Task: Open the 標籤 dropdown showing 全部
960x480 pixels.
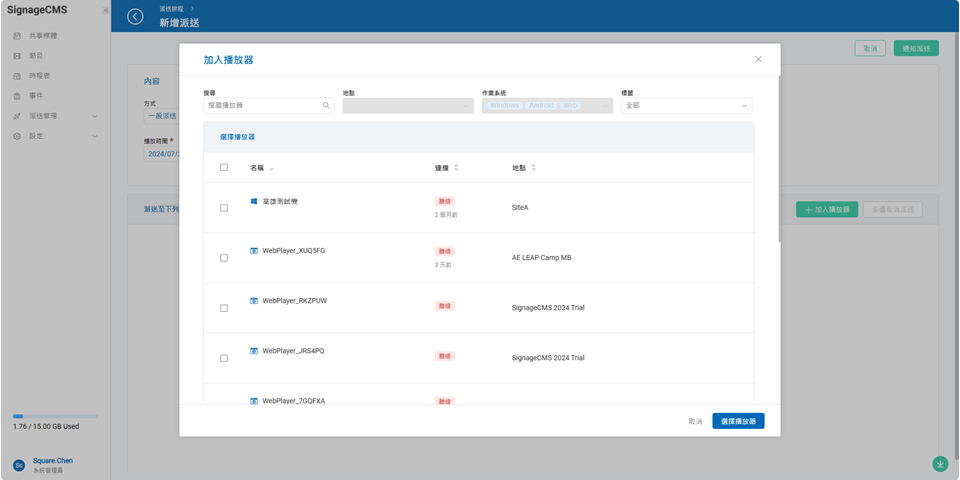Action: pyautogui.click(x=686, y=105)
